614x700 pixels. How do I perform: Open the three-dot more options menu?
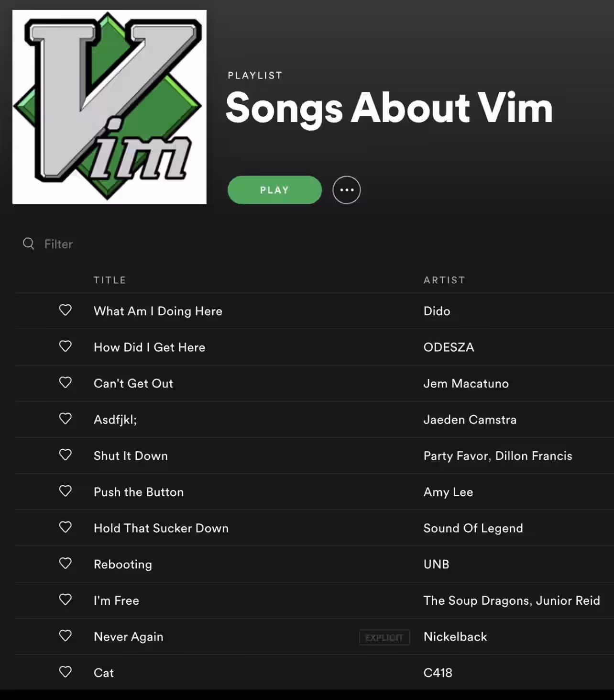(347, 190)
